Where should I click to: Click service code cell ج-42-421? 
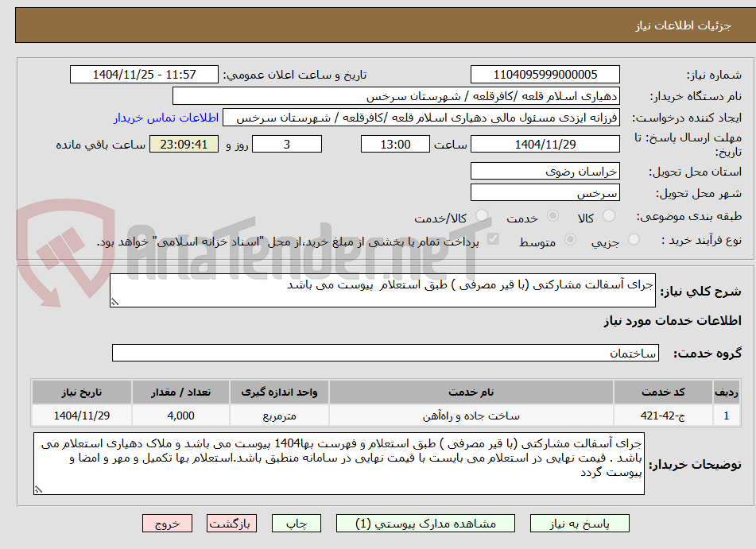tap(664, 416)
